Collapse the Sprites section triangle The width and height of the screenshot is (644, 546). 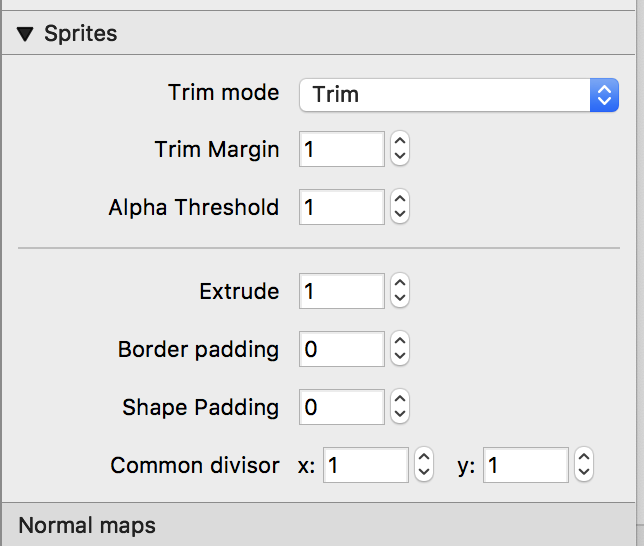coord(26,34)
